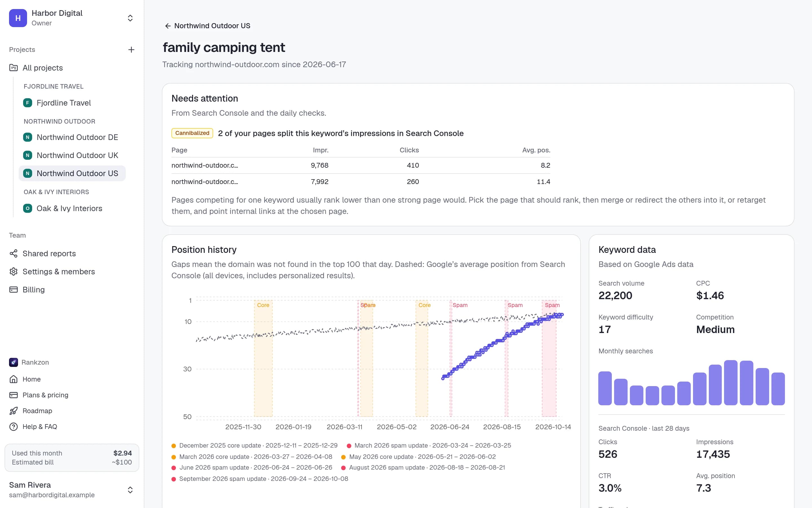Click the Billing card icon
This screenshot has height=508, width=812.
(14, 290)
